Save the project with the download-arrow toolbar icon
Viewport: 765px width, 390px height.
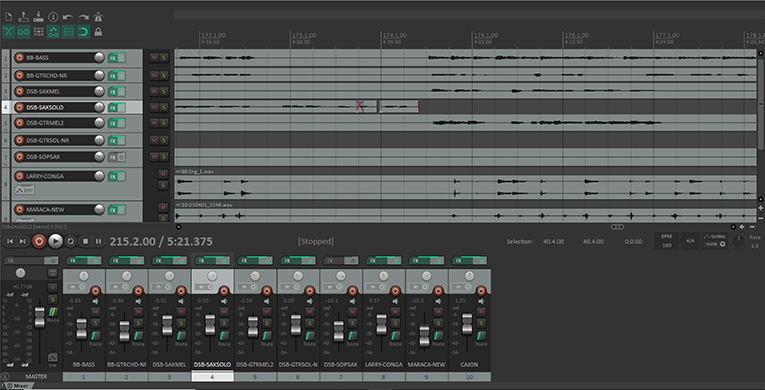[x=38, y=17]
